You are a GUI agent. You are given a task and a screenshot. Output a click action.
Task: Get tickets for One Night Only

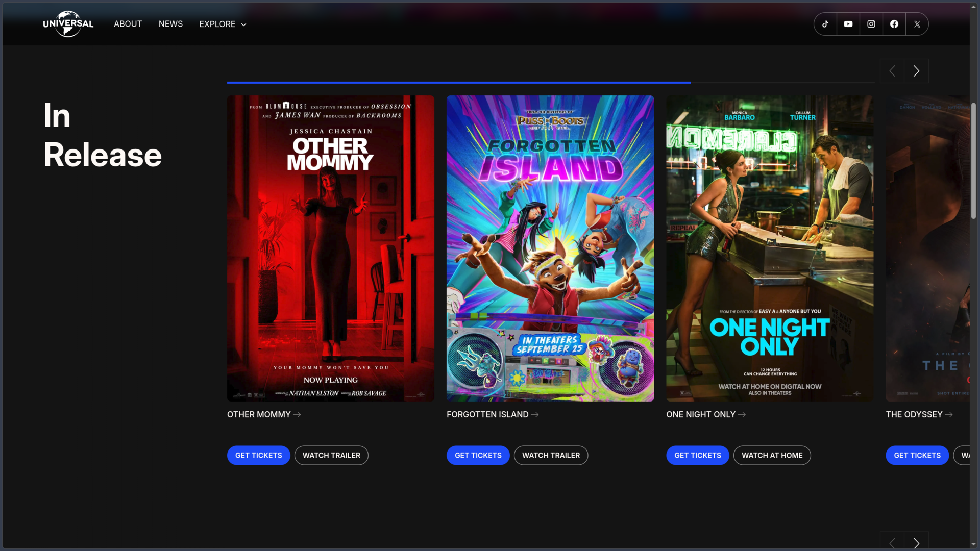point(698,455)
